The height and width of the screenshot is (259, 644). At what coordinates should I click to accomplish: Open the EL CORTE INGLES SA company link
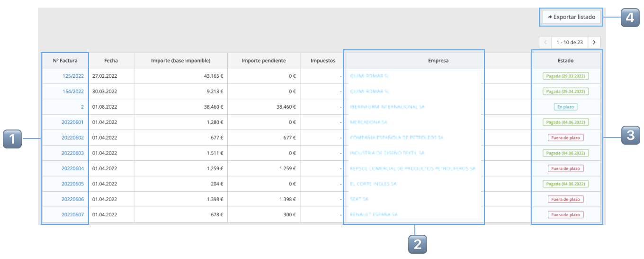point(373,184)
